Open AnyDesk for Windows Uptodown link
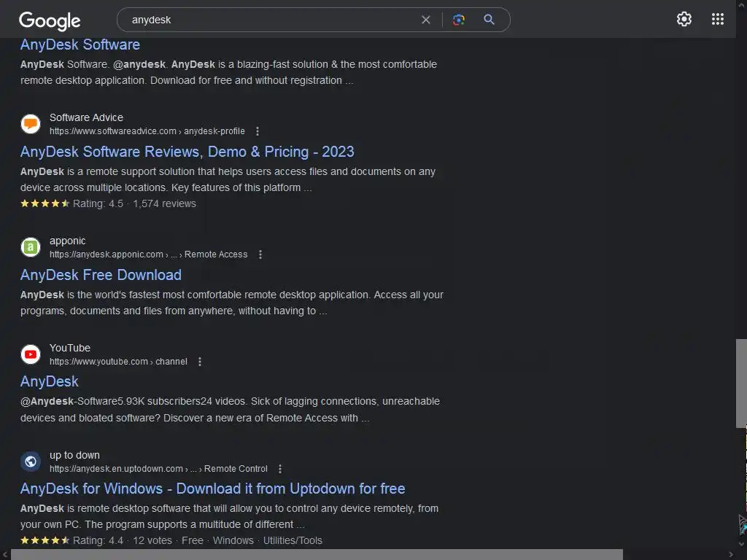Screen dimensions: 747x560 pos(212,489)
